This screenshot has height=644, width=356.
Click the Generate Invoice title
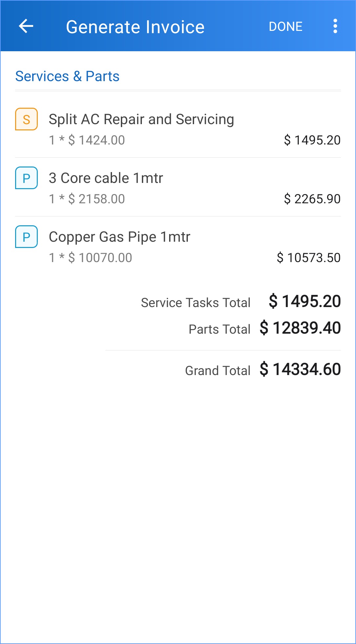[x=135, y=27]
